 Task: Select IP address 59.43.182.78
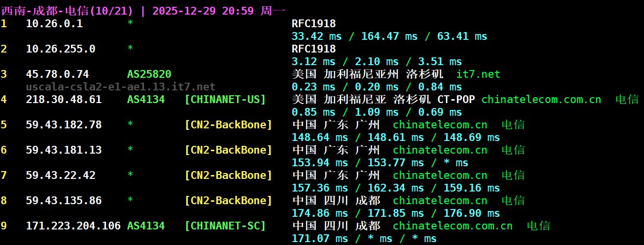coord(64,125)
